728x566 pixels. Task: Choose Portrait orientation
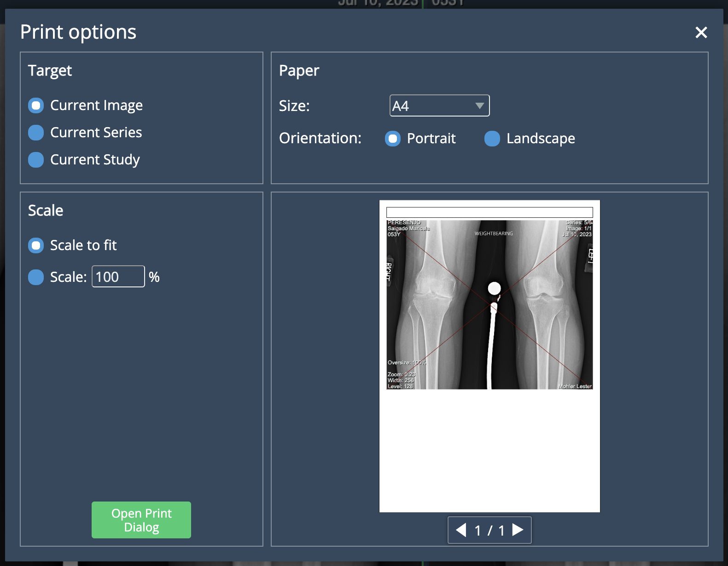pyautogui.click(x=393, y=139)
